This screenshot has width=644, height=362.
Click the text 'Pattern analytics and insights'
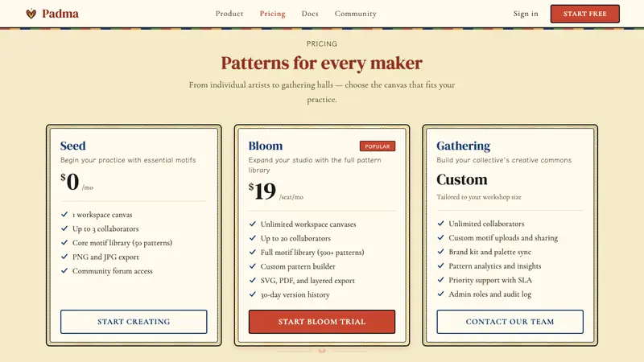[x=495, y=266]
